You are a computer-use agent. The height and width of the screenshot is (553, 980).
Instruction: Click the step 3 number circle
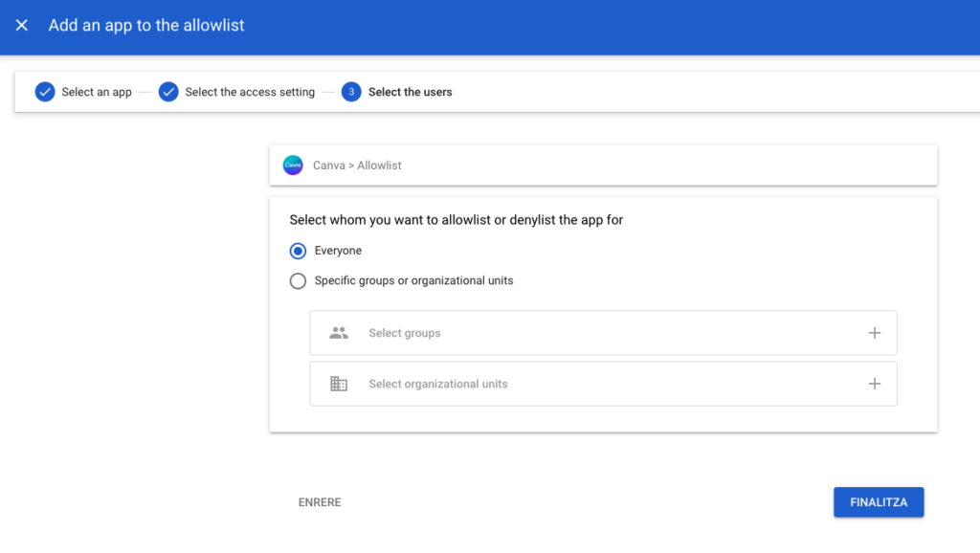pos(351,92)
